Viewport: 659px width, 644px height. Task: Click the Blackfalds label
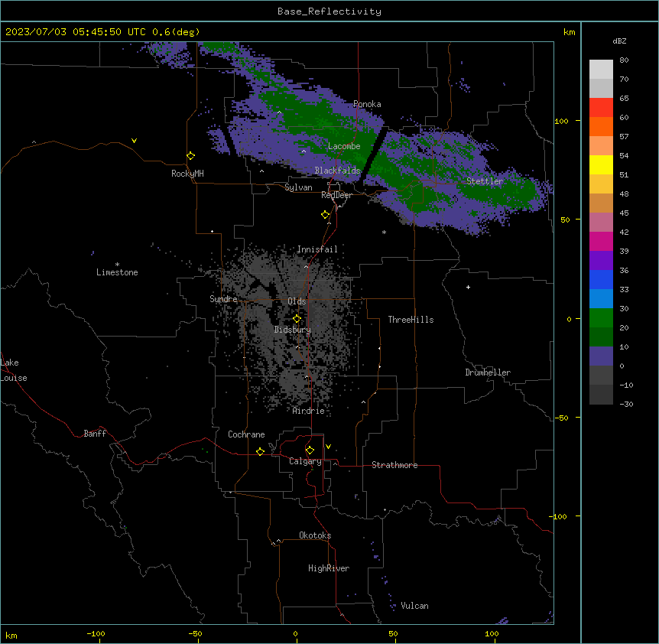[337, 171]
